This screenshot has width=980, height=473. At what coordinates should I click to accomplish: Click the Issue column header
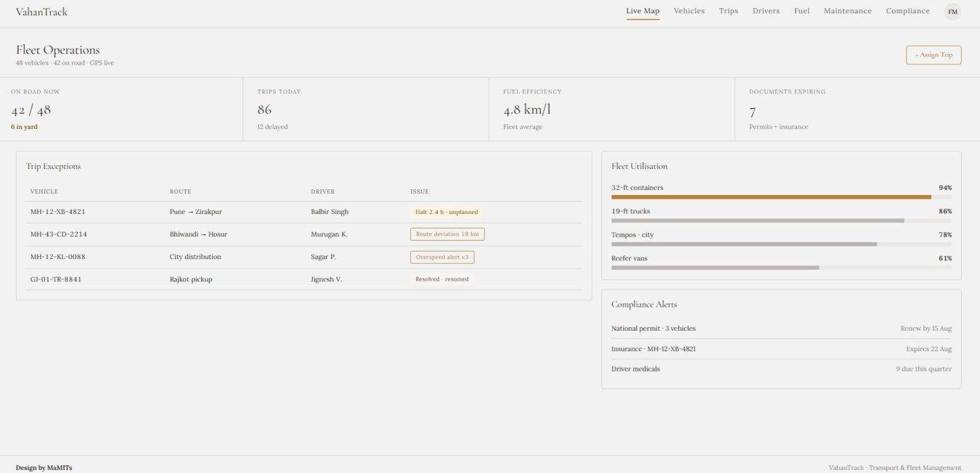[420, 192]
